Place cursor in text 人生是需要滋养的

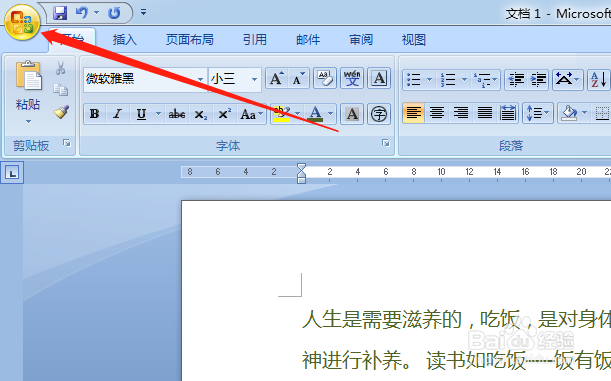click(x=382, y=319)
